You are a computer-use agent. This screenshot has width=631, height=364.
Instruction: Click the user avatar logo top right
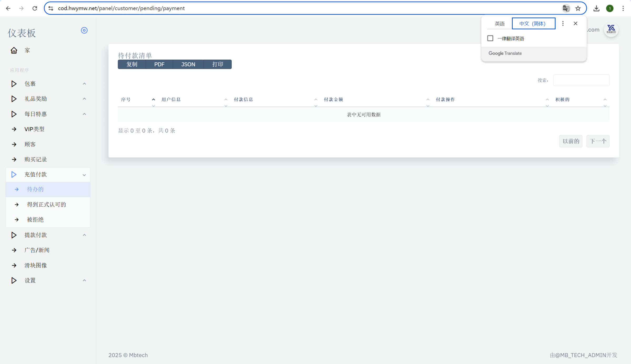click(611, 29)
